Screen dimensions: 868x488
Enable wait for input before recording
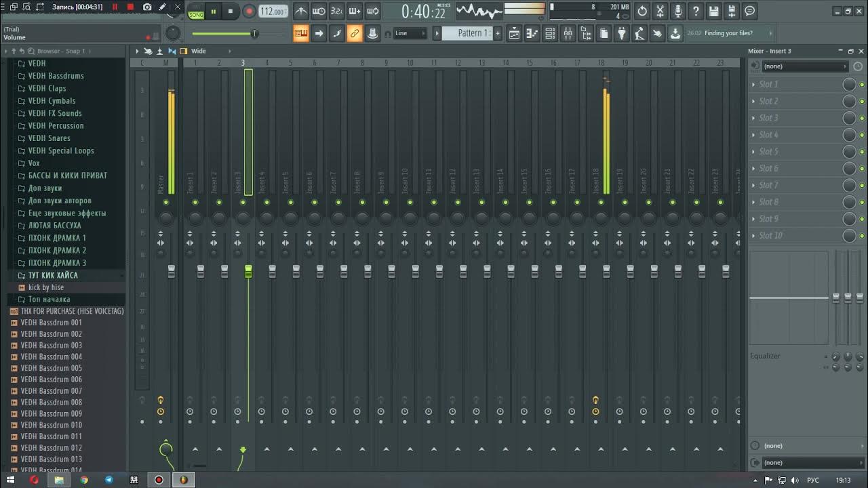coord(319,12)
